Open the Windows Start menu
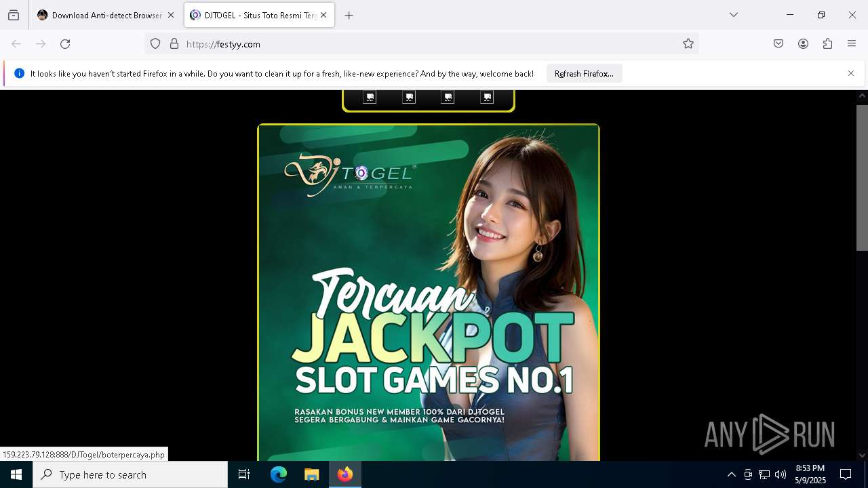Viewport: 868px width, 488px height. coord(16,474)
